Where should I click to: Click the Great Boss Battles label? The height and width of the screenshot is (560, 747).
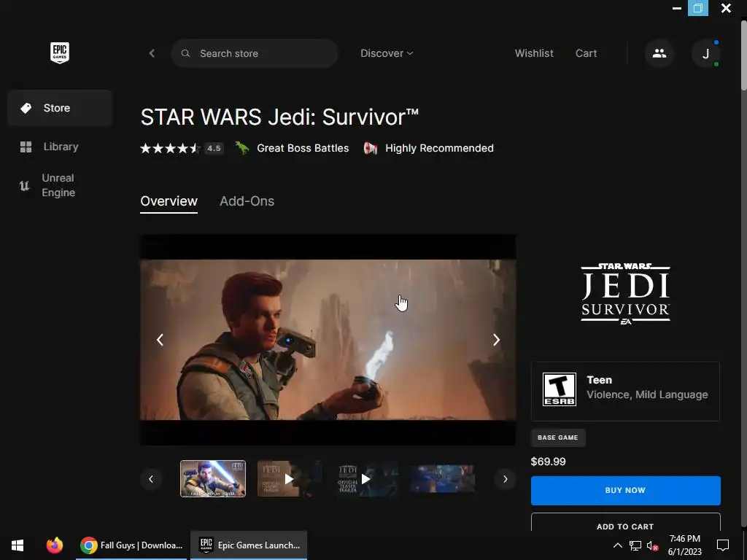click(303, 148)
